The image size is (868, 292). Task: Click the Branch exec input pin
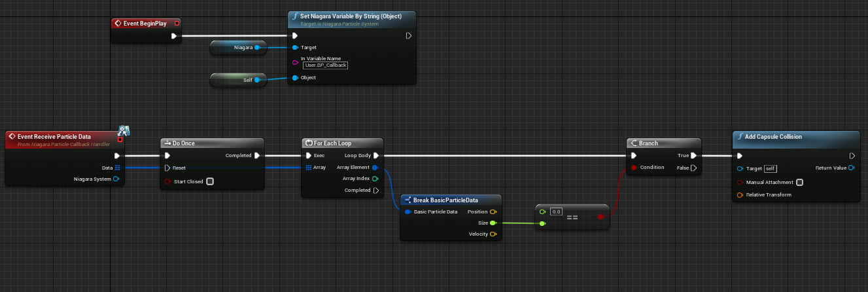tap(633, 156)
